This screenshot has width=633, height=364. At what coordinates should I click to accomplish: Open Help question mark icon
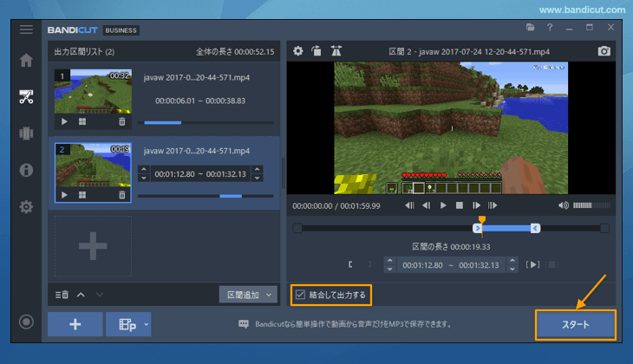coord(550,28)
